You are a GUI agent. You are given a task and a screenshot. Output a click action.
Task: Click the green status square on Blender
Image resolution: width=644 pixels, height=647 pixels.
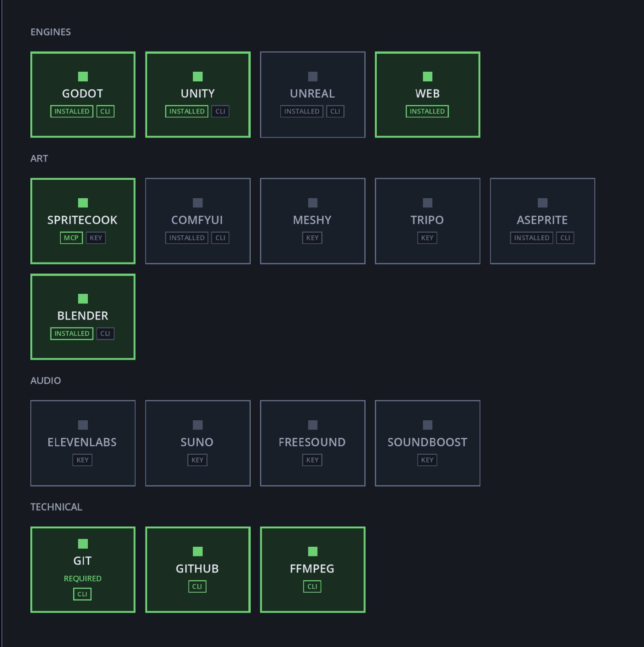coord(83,298)
